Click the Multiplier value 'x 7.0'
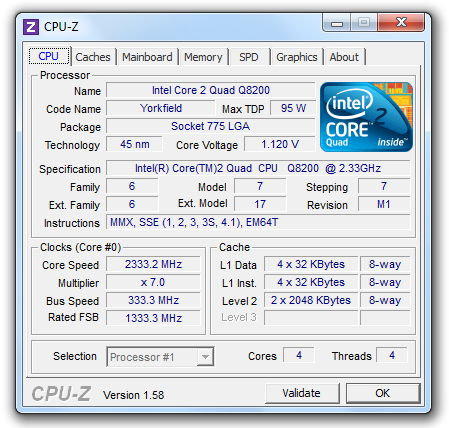449x428 pixels. (153, 282)
